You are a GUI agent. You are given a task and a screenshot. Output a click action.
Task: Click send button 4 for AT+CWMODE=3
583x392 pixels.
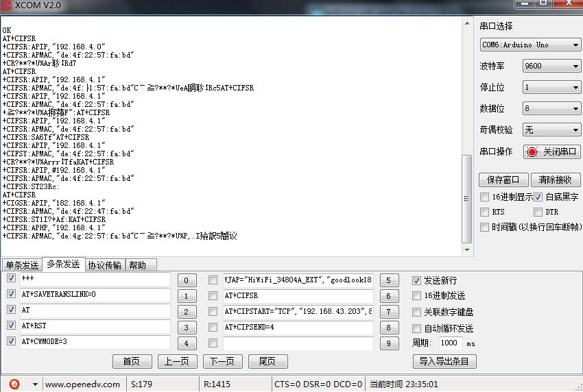pos(187,343)
